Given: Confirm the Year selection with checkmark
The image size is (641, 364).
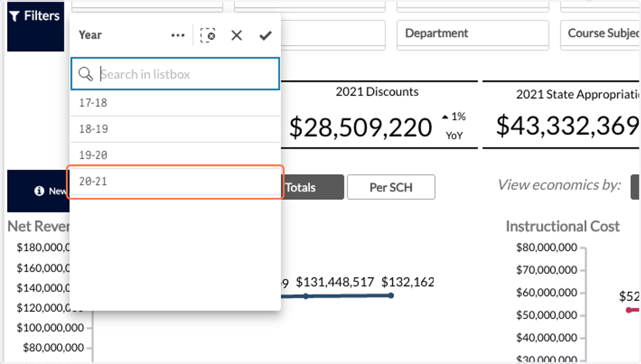Looking at the screenshot, I should pos(265,35).
